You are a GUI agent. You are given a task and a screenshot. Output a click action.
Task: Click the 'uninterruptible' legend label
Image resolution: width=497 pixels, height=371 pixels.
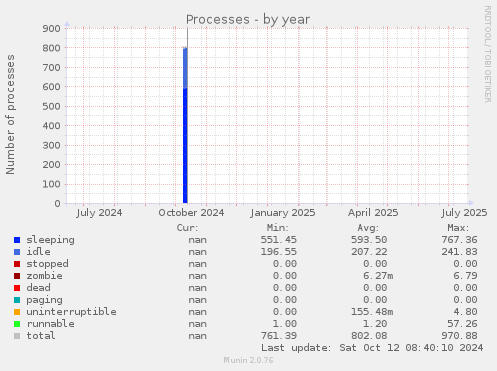coord(71,312)
